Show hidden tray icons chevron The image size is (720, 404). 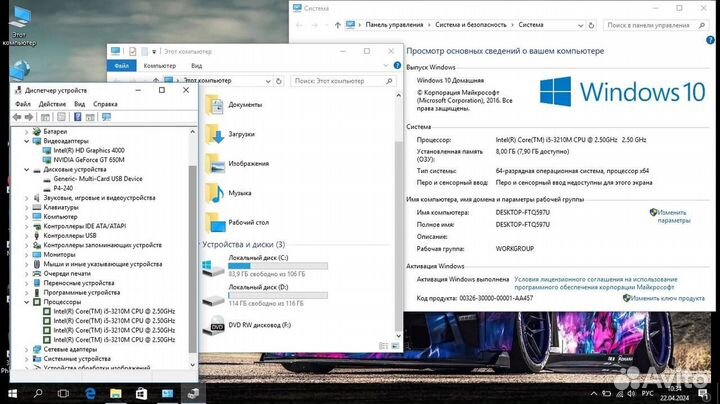[594, 393]
